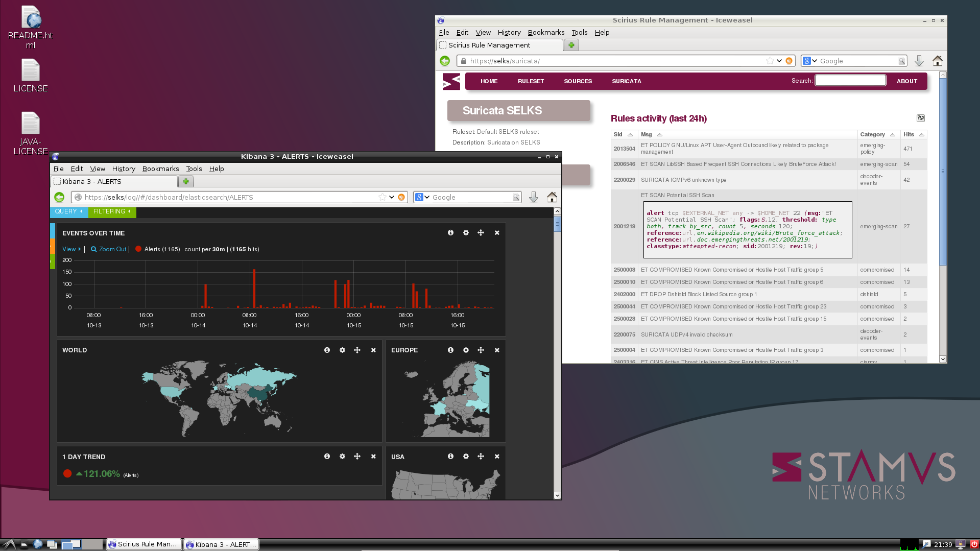Open ABOUT link in Scirius navbar
Viewport: 980px width, 551px height.
pos(907,81)
